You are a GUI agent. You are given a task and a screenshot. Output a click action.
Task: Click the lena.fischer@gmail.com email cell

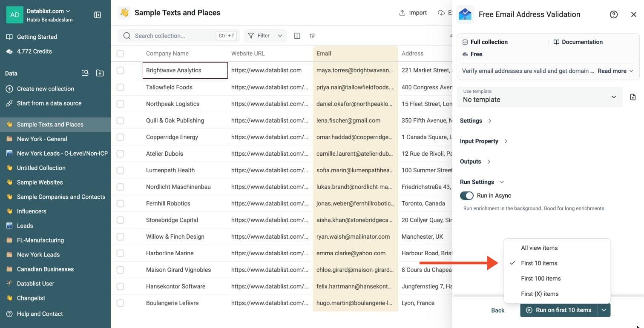pyautogui.click(x=355, y=120)
